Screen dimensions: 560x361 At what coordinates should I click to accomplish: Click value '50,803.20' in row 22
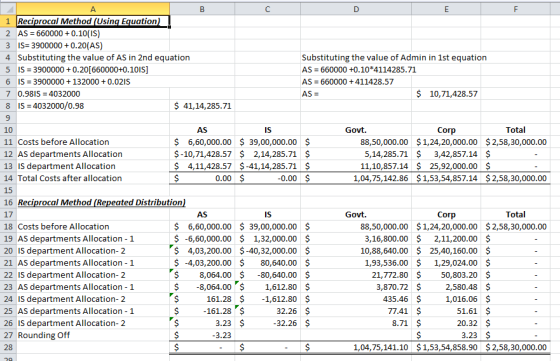pos(459,275)
